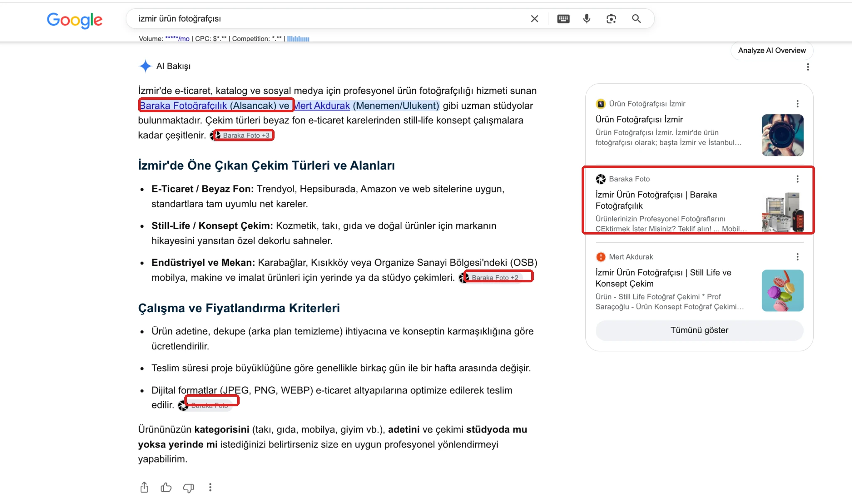Start voice search with microphone icon

[587, 19]
